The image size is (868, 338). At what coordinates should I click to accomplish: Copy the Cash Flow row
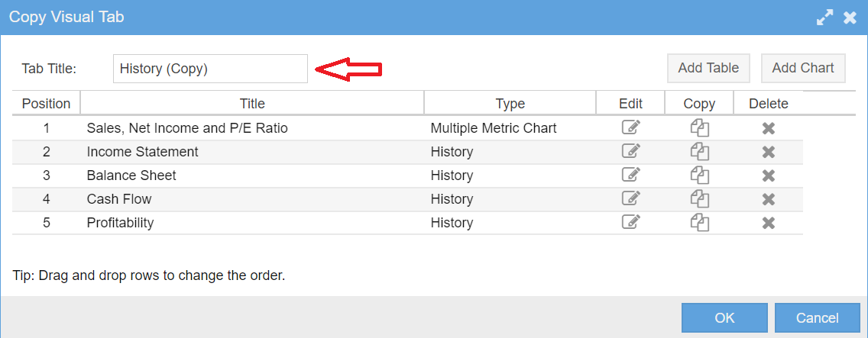point(700,200)
